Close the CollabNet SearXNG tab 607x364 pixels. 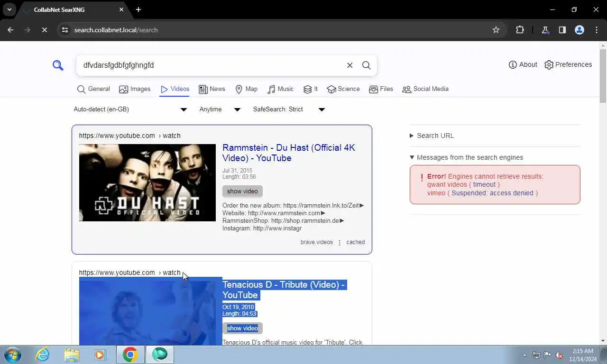click(x=121, y=9)
